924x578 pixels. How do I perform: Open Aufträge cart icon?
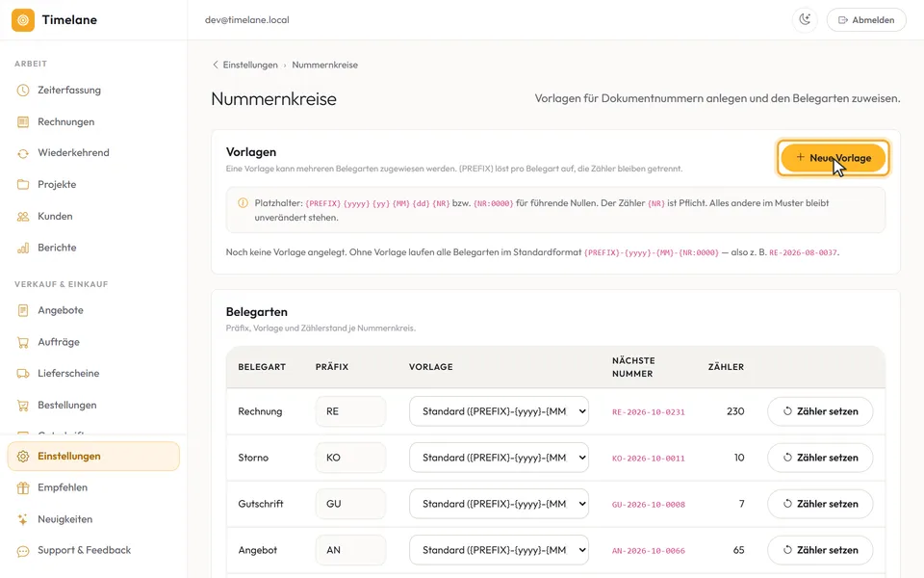click(x=23, y=342)
